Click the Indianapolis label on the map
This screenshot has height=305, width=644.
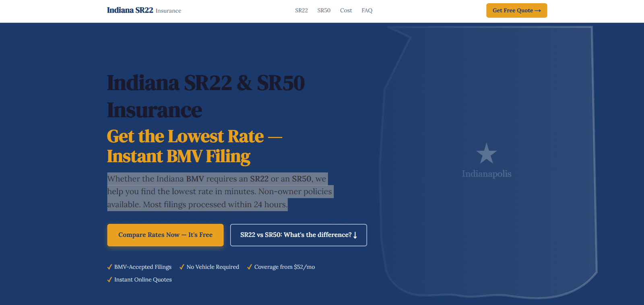coord(487,174)
